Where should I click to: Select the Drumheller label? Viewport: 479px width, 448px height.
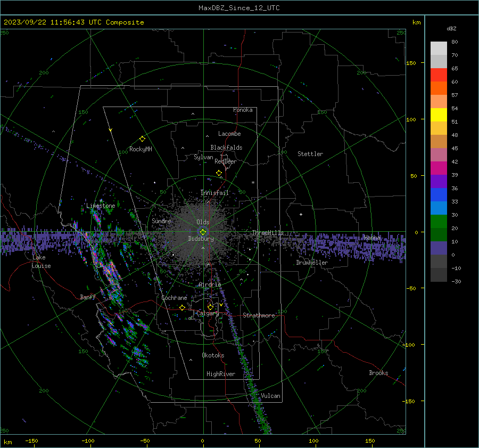pos(312,263)
